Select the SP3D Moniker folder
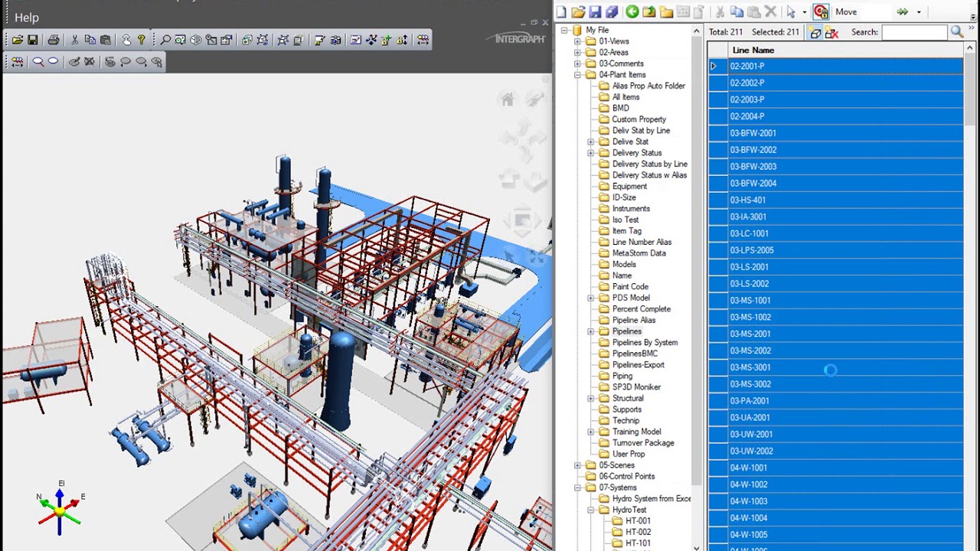This screenshot has width=980, height=551. [x=636, y=387]
